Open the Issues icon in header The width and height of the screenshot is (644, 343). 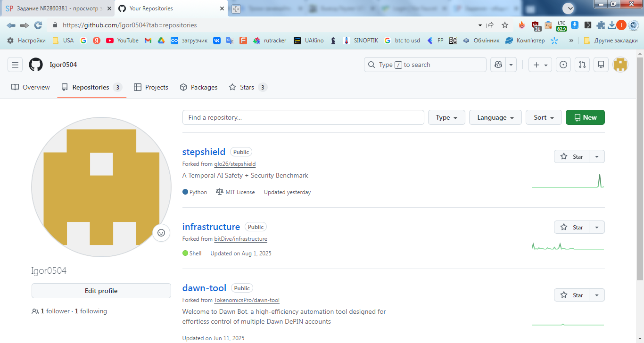pos(563,65)
